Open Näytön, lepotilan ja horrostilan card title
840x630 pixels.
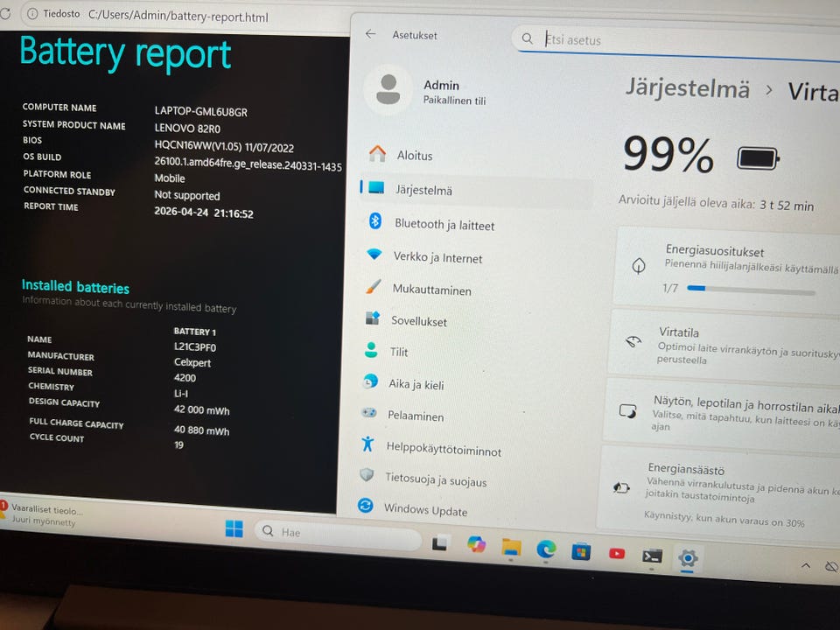(745, 405)
